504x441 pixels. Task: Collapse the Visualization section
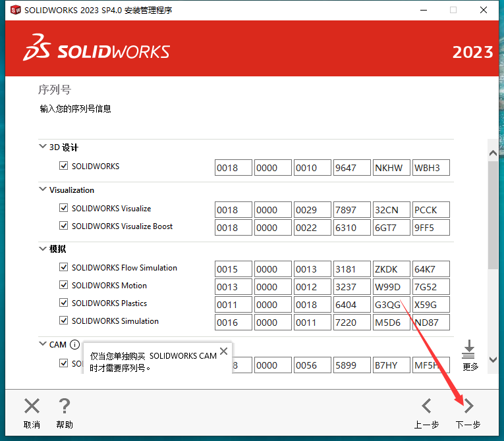coord(42,189)
